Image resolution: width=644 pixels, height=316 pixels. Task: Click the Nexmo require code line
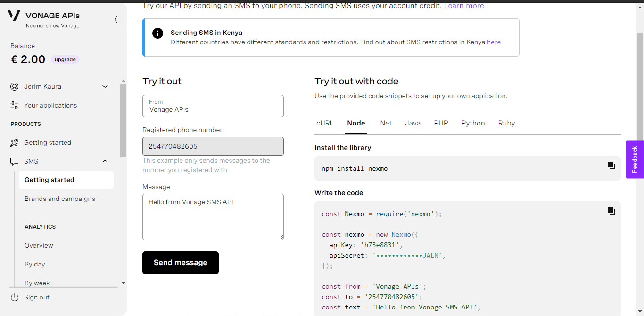tap(382, 214)
